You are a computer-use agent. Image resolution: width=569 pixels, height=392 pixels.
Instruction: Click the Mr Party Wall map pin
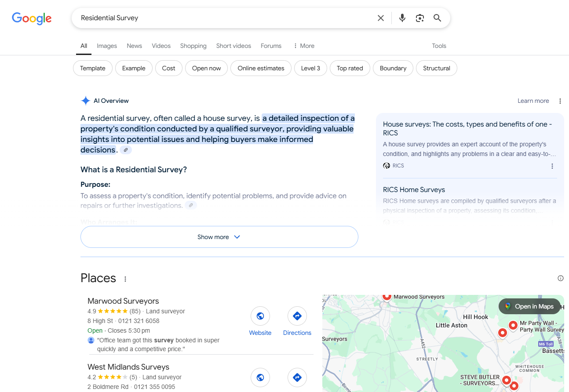513,326
